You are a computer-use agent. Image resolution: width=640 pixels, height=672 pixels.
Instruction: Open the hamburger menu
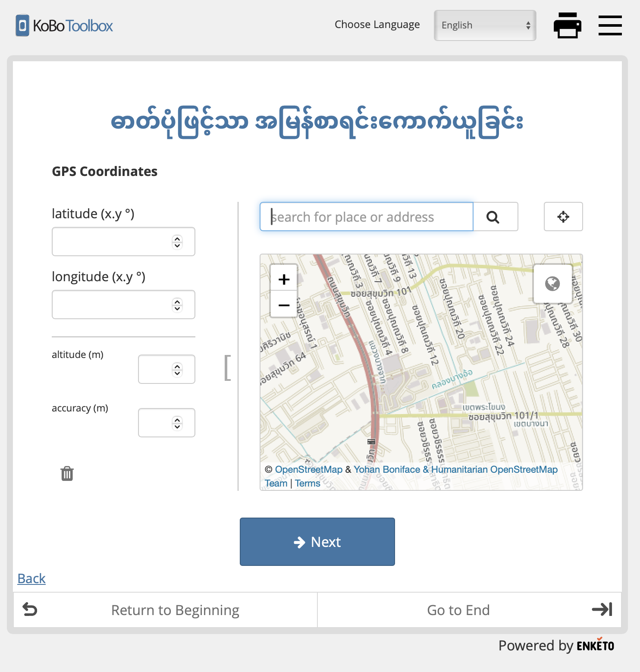click(x=610, y=25)
